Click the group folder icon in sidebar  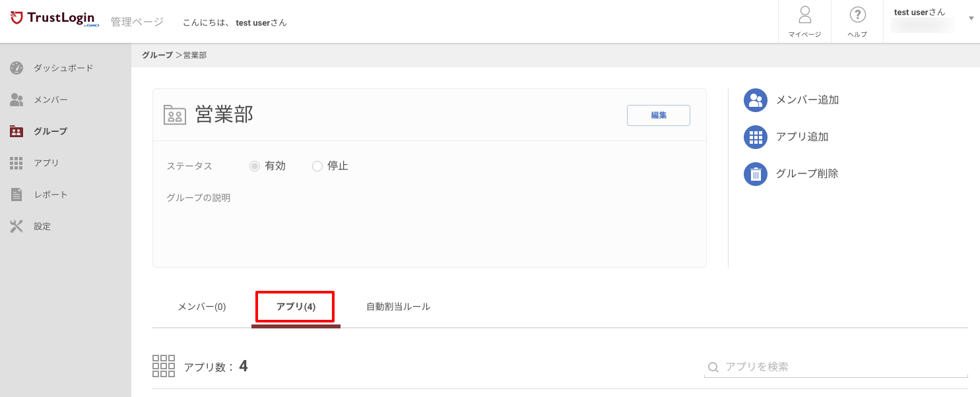16,131
